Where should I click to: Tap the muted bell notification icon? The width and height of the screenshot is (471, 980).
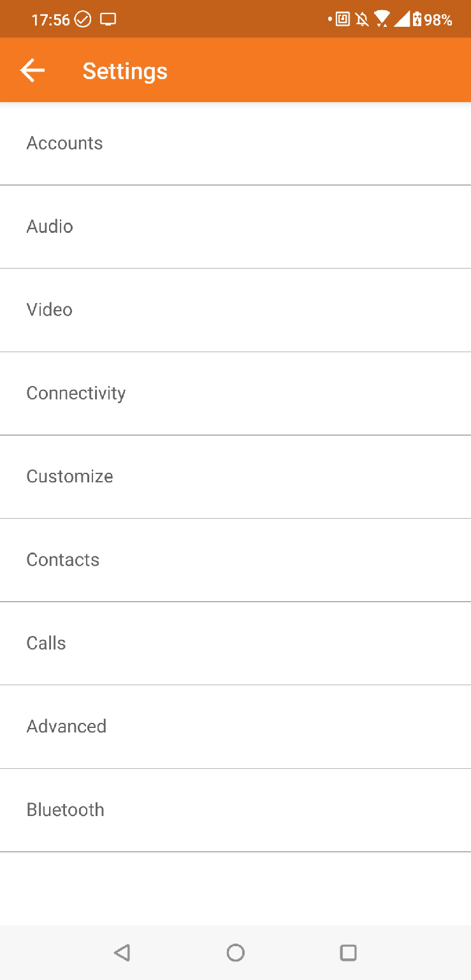[362, 20]
